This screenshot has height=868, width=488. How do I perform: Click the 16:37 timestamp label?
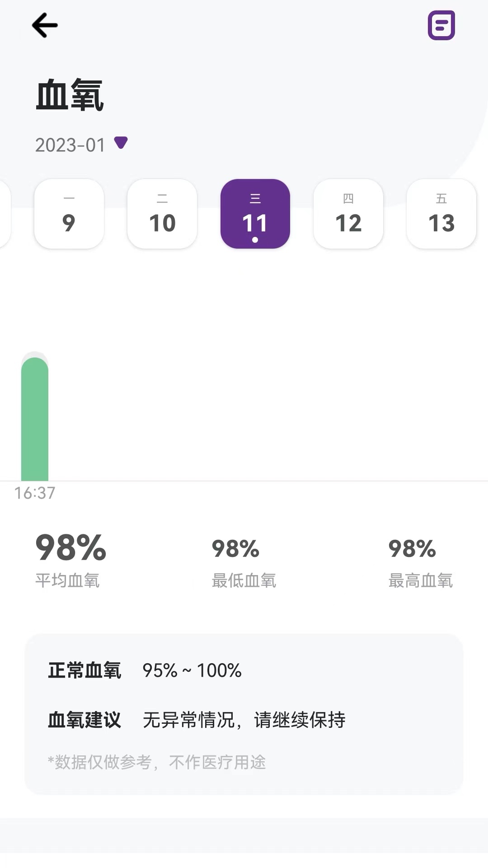pyautogui.click(x=34, y=493)
